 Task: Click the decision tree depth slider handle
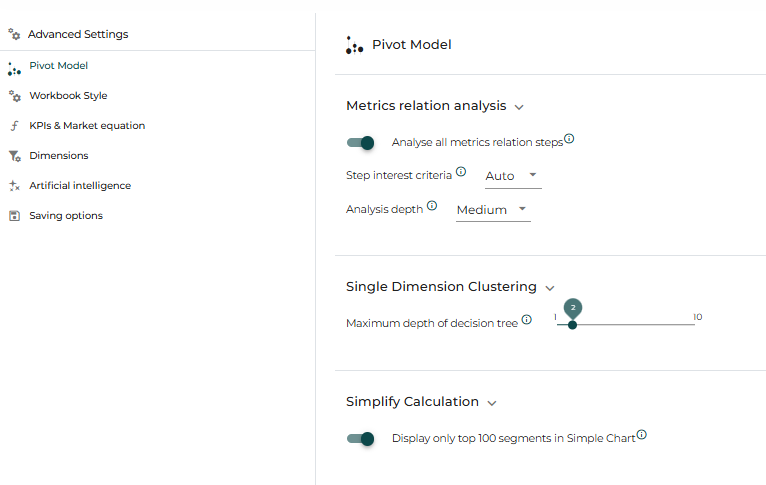[573, 325]
